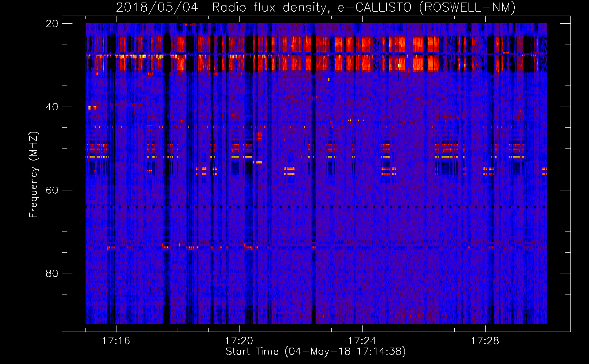Click the plot title 'Radio flux density, e-CALLISTO (ROSWELL-NM)'
This screenshot has width=589, height=364.
pos(364,7)
